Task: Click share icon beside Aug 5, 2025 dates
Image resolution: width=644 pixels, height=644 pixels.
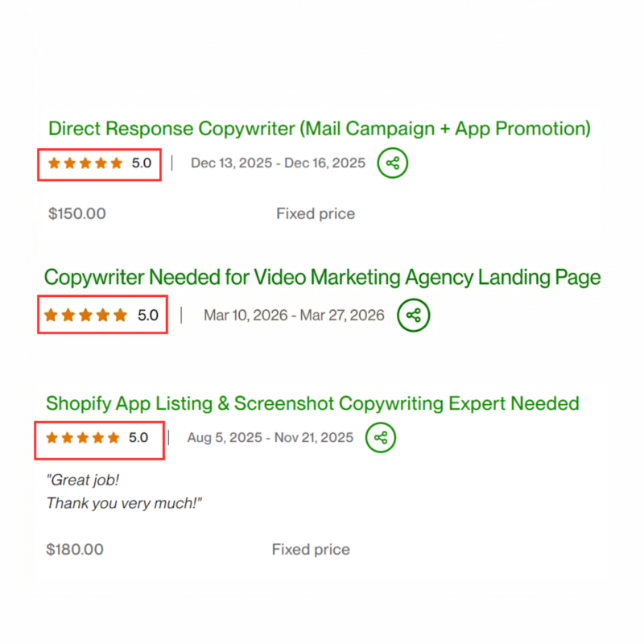Action: tap(382, 438)
